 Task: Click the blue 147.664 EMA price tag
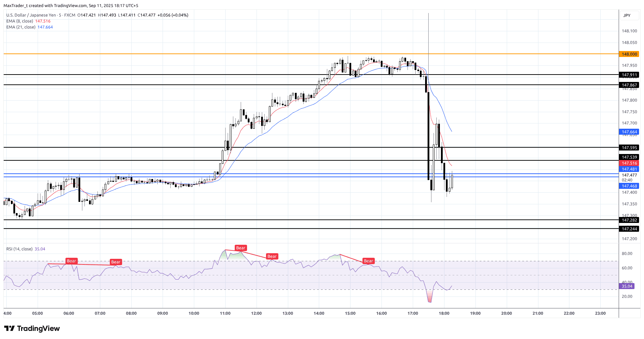click(629, 132)
